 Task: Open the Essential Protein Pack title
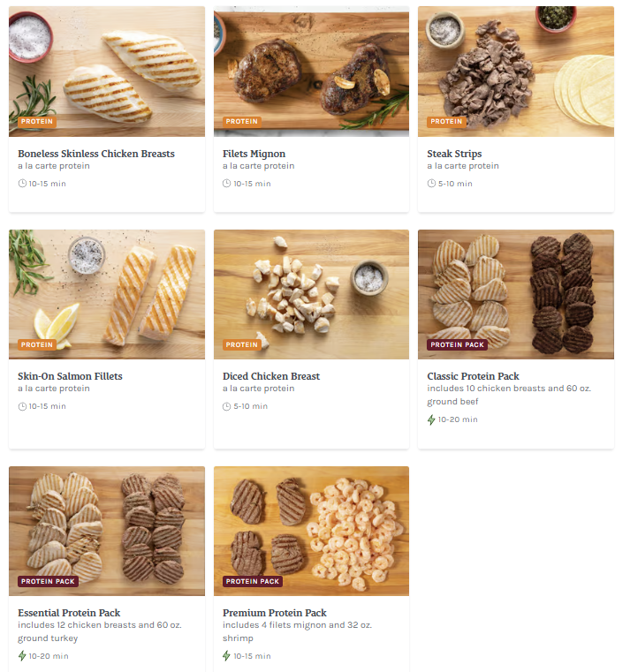[69, 613]
